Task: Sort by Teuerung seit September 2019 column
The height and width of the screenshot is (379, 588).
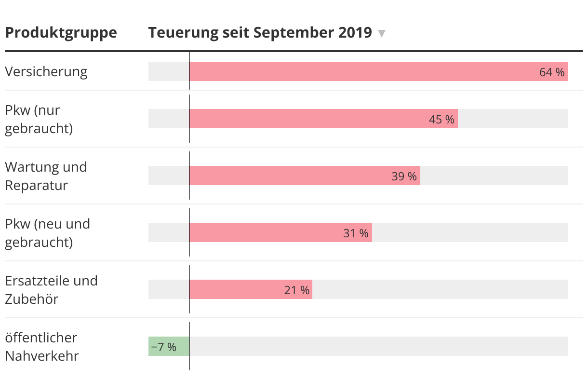Action: pos(260,33)
